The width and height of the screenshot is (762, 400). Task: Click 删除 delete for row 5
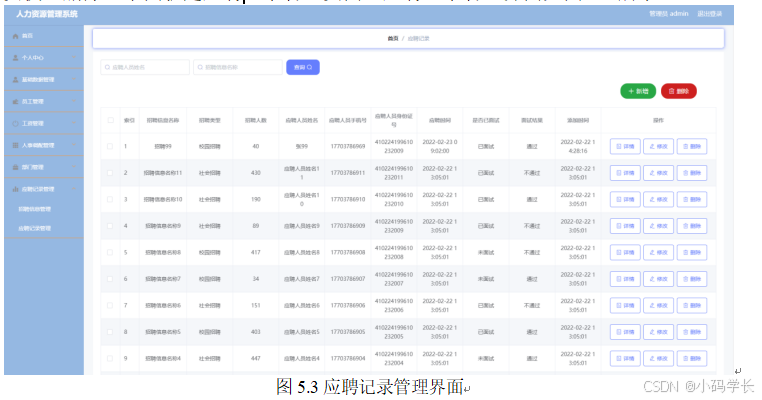pyautogui.click(x=692, y=252)
